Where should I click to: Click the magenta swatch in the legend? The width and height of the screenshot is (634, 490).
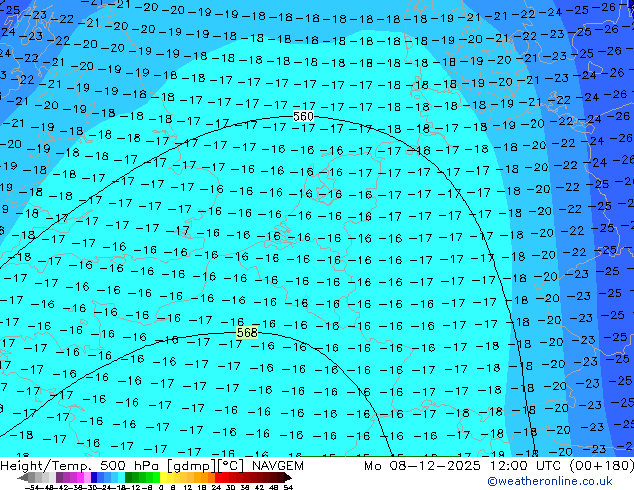click(80, 477)
